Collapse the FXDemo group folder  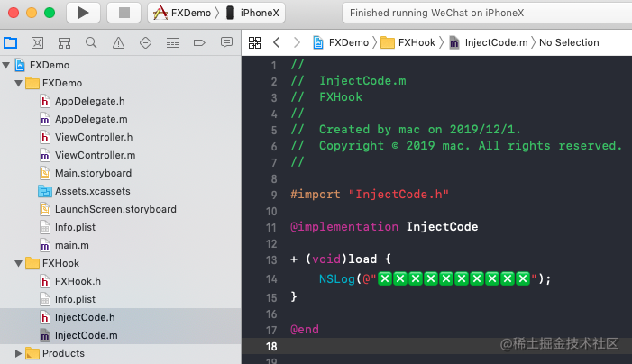click(19, 84)
